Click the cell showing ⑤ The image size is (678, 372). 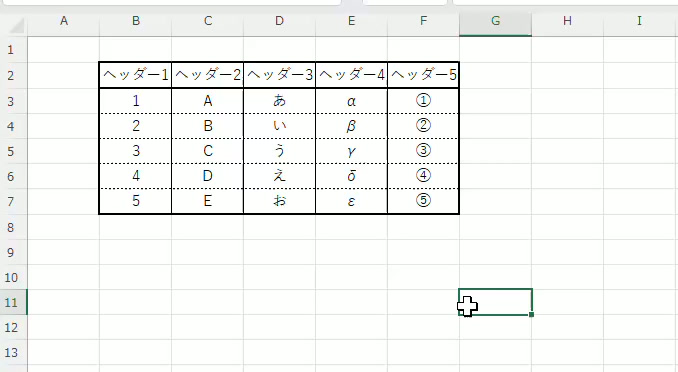click(x=423, y=201)
